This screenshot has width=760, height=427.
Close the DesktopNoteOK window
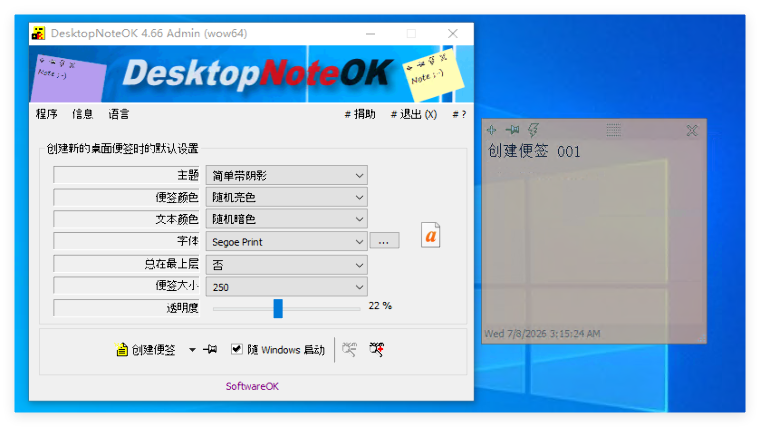[453, 33]
